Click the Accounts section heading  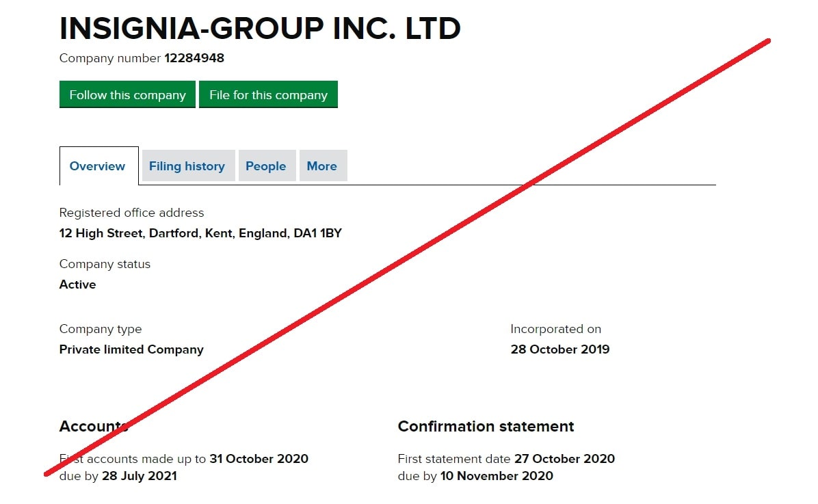pos(94,427)
